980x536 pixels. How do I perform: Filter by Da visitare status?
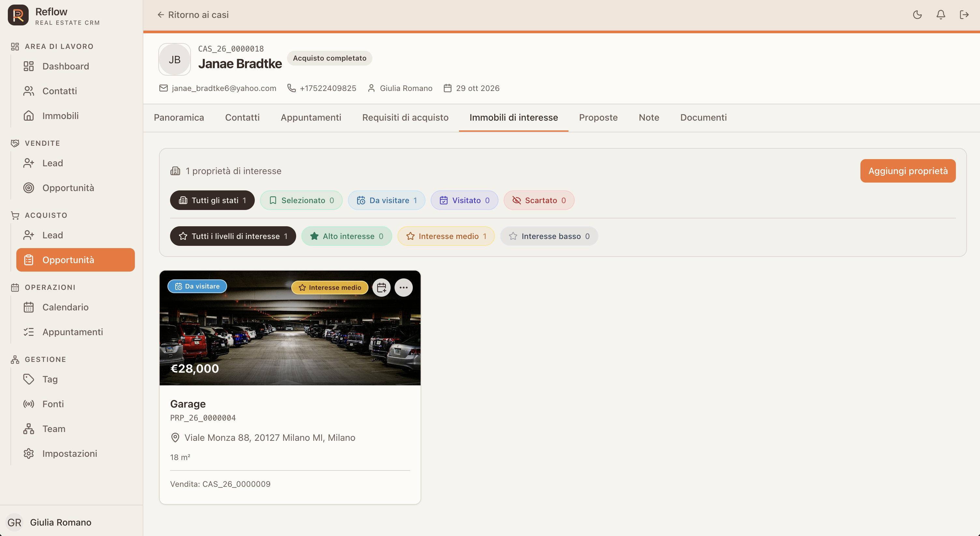coord(386,200)
